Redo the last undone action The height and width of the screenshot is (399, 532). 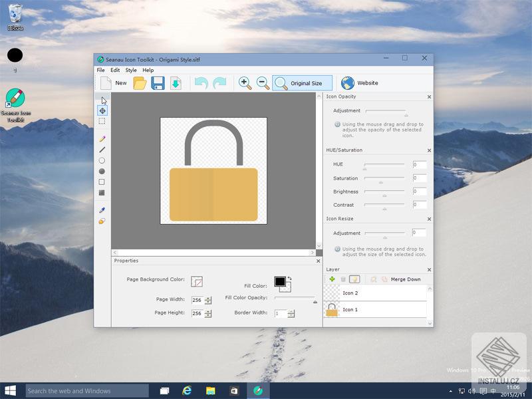(219, 83)
